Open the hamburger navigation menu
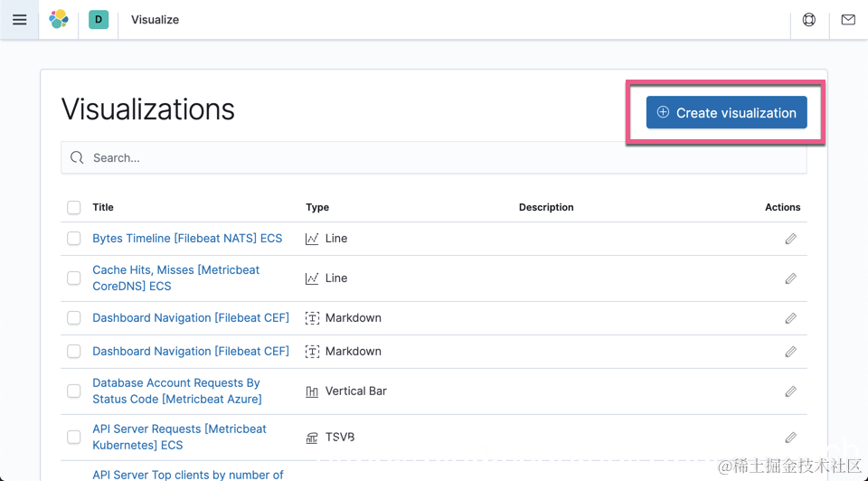This screenshot has width=868, height=481. coord(19,20)
